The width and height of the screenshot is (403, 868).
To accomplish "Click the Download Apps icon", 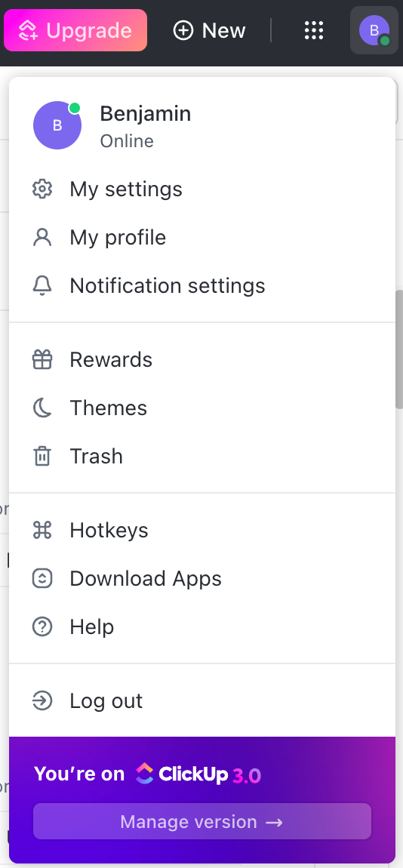I will pos(42,578).
